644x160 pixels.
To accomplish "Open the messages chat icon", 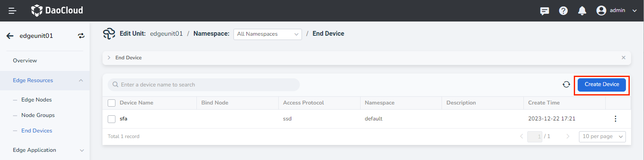I will (x=544, y=11).
